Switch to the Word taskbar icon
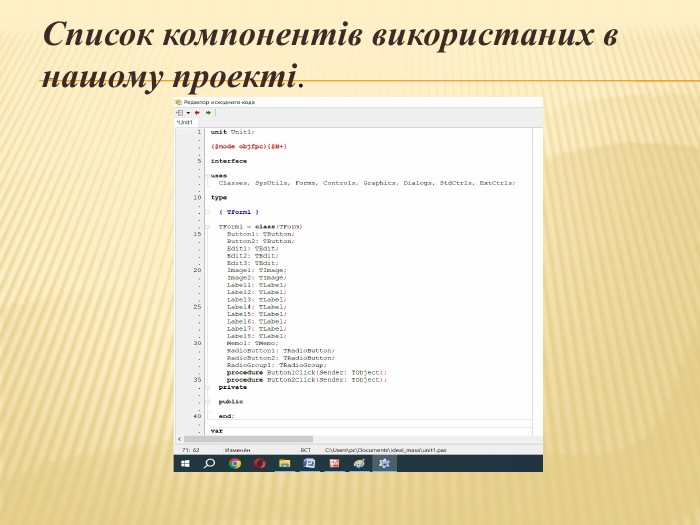Viewport: 700px width, 525px height. pos(309,464)
